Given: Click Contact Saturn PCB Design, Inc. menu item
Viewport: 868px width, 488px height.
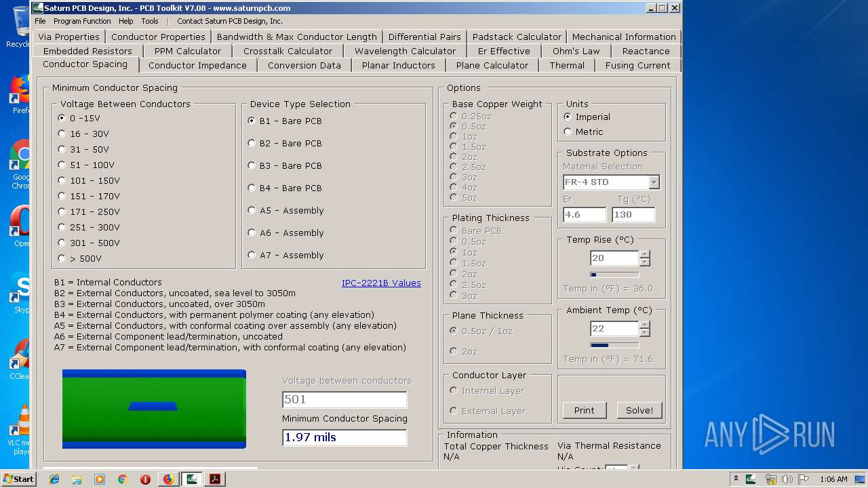Looking at the screenshot, I should [x=230, y=21].
